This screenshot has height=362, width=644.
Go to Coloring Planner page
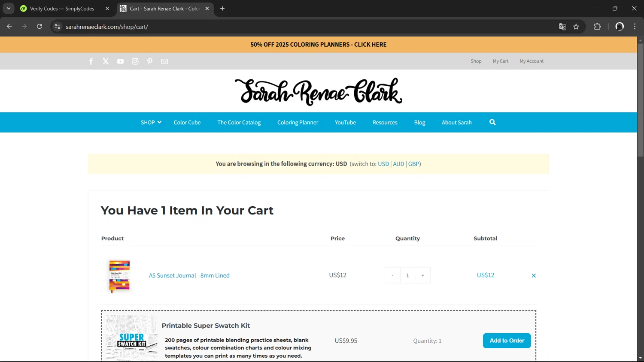tap(298, 122)
